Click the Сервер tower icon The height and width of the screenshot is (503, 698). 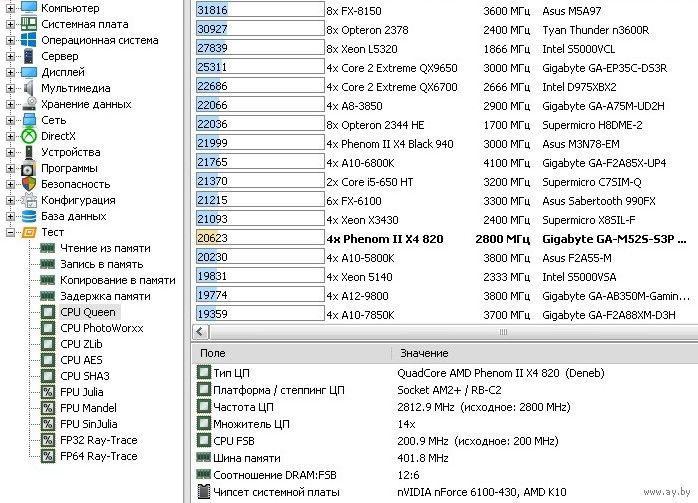(29, 56)
